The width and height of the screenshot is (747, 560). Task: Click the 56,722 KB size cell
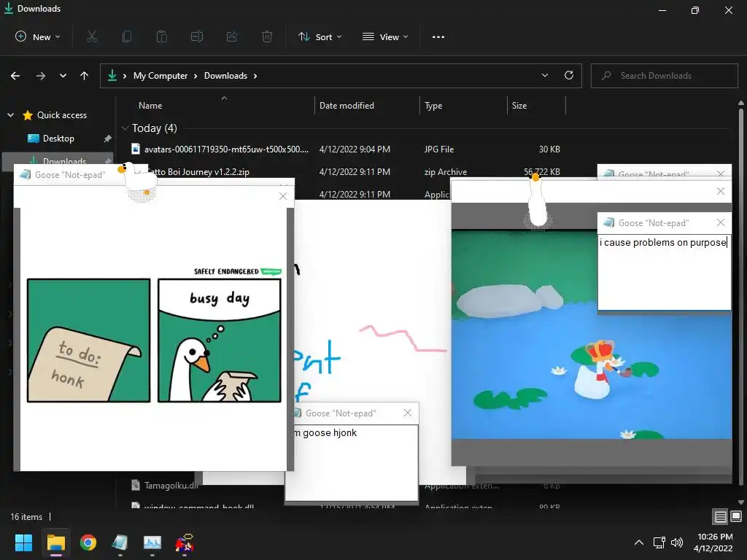[542, 171]
